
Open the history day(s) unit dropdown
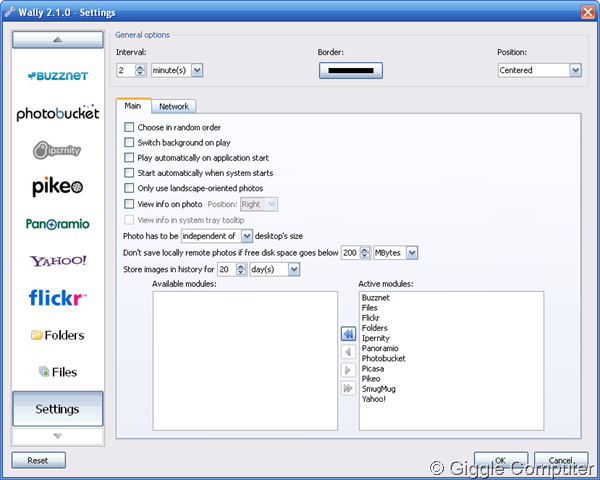coord(294,269)
